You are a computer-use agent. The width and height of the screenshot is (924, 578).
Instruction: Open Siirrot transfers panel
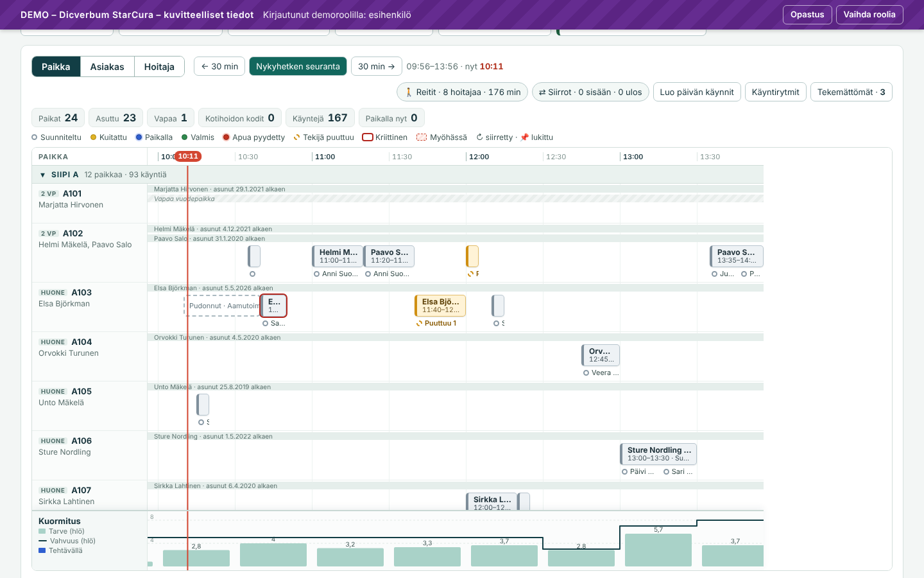pyautogui.click(x=590, y=92)
